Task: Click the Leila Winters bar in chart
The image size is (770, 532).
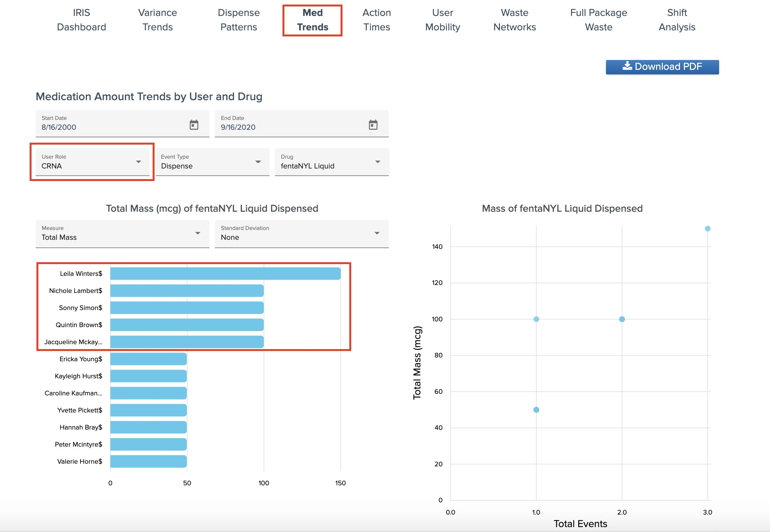Action: click(x=225, y=274)
